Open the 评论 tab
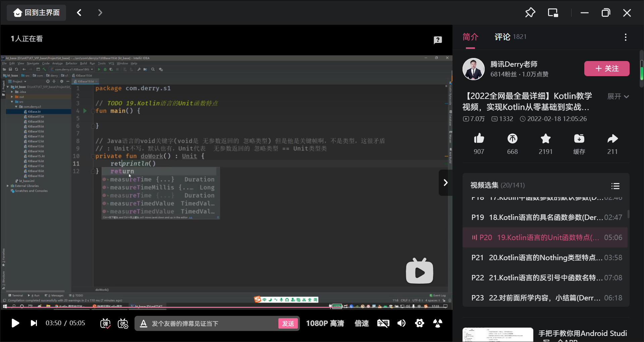This screenshot has height=342, width=644. tap(502, 37)
